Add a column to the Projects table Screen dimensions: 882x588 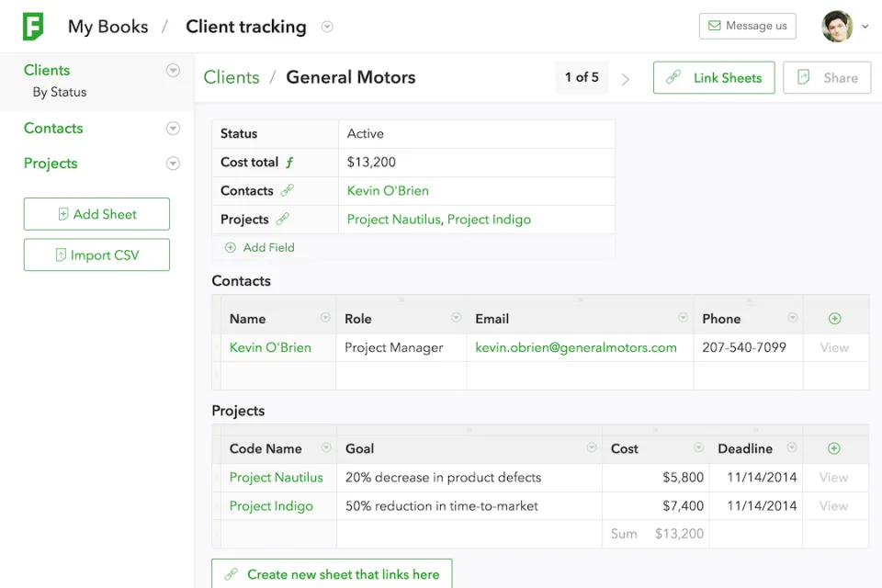pos(834,448)
